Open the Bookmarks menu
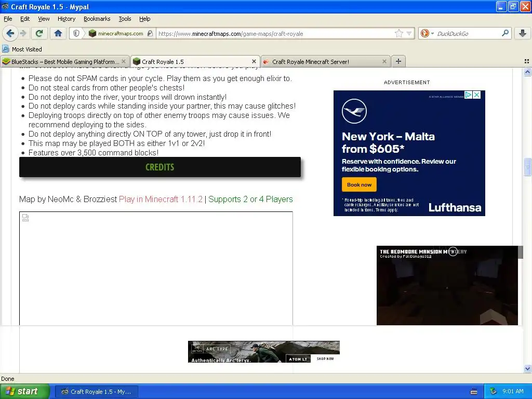This screenshot has height=399, width=532. 97,19
